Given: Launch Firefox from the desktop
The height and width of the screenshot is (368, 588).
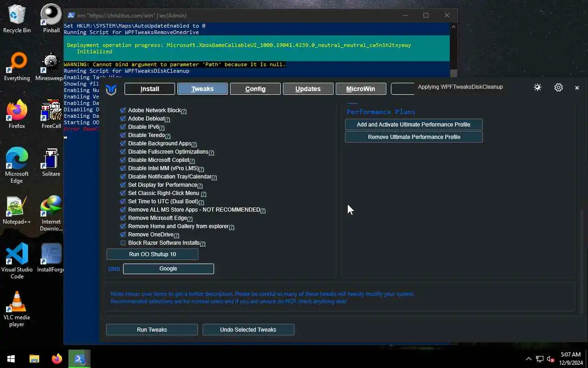Looking at the screenshot, I should (17, 114).
